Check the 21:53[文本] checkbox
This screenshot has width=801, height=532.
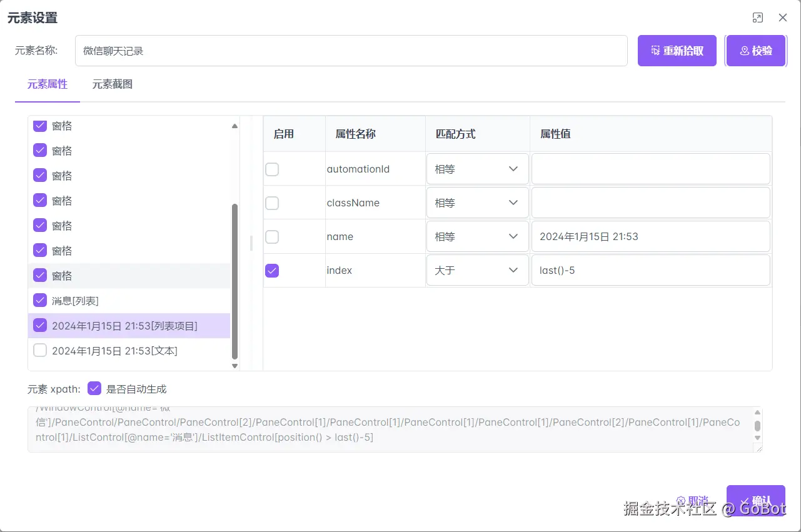tap(40, 350)
